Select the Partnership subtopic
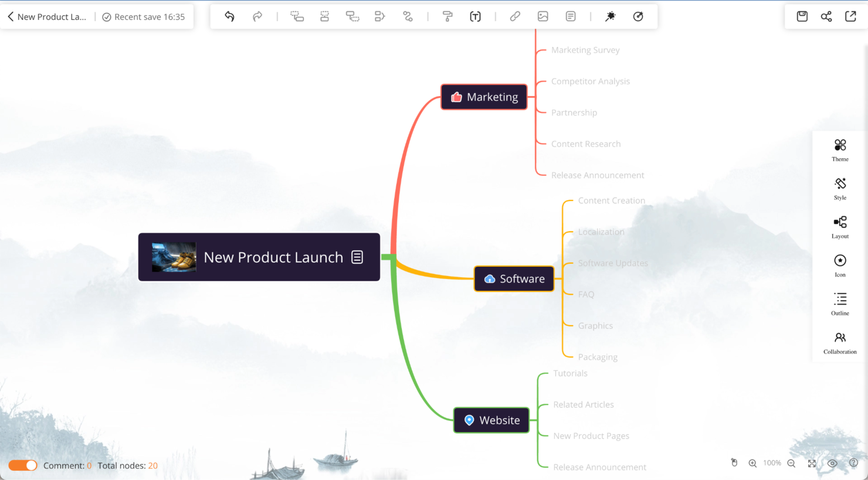Viewport: 868px width, 480px height. point(574,113)
